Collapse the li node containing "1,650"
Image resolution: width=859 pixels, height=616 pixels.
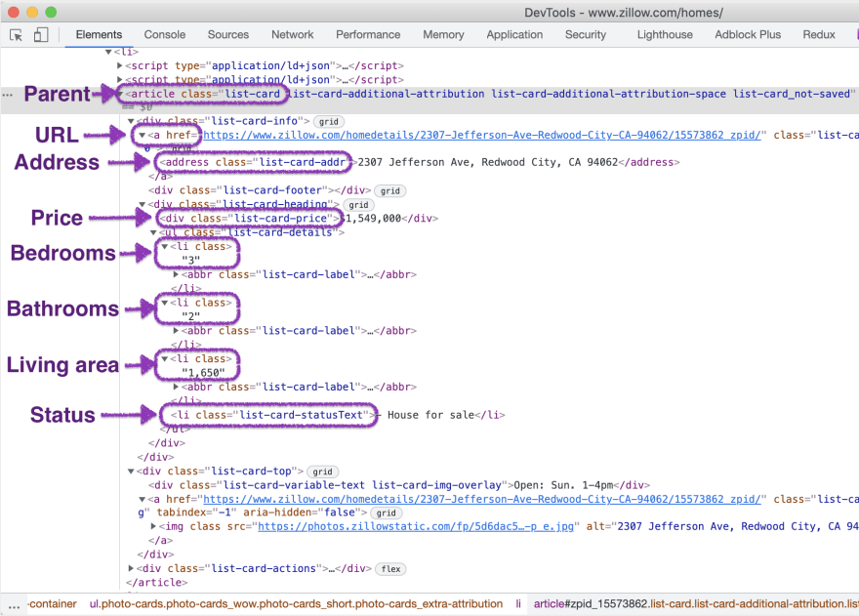click(x=164, y=359)
